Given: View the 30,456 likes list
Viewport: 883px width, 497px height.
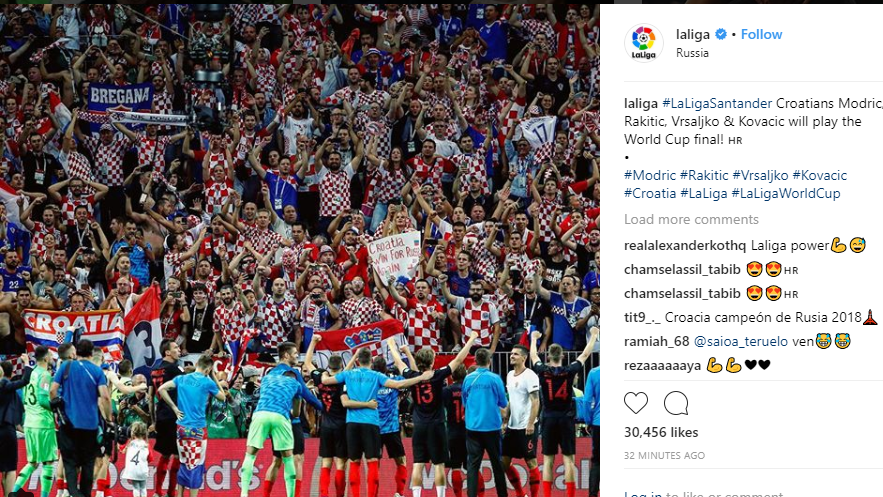Looking at the screenshot, I should tap(661, 432).
